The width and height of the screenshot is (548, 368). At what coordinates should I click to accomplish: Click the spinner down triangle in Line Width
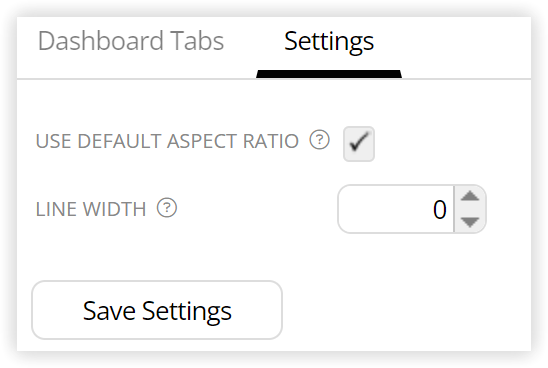[470, 222]
